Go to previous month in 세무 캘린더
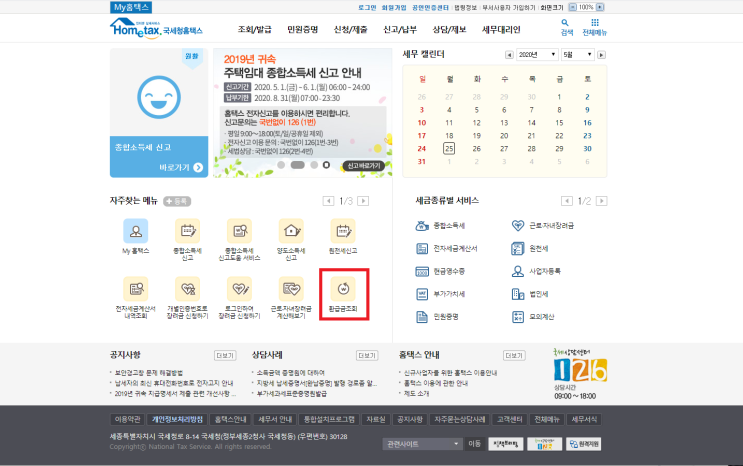This screenshot has height=466, width=743. (509, 55)
